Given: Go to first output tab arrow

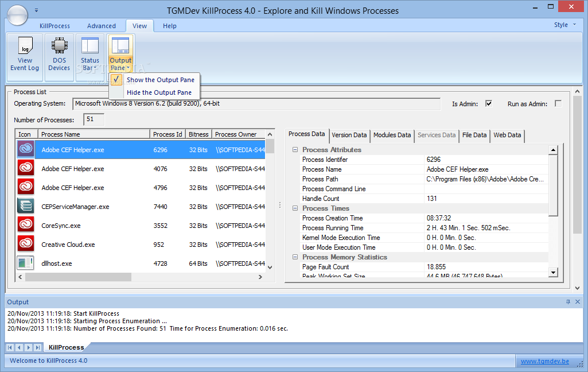Looking at the screenshot, I should (x=10, y=347).
